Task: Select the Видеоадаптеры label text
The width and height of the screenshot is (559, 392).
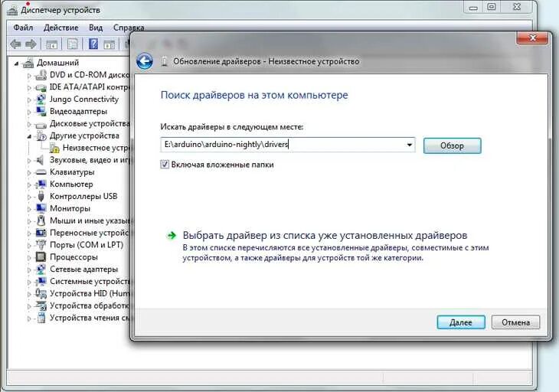Action: coord(78,111)
